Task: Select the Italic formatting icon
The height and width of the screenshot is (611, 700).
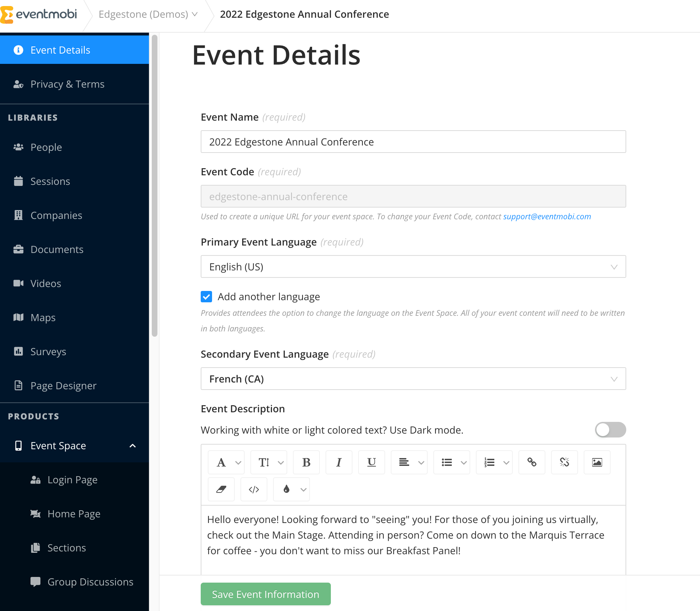Action: pyautogui.click(x=338, y=462)
